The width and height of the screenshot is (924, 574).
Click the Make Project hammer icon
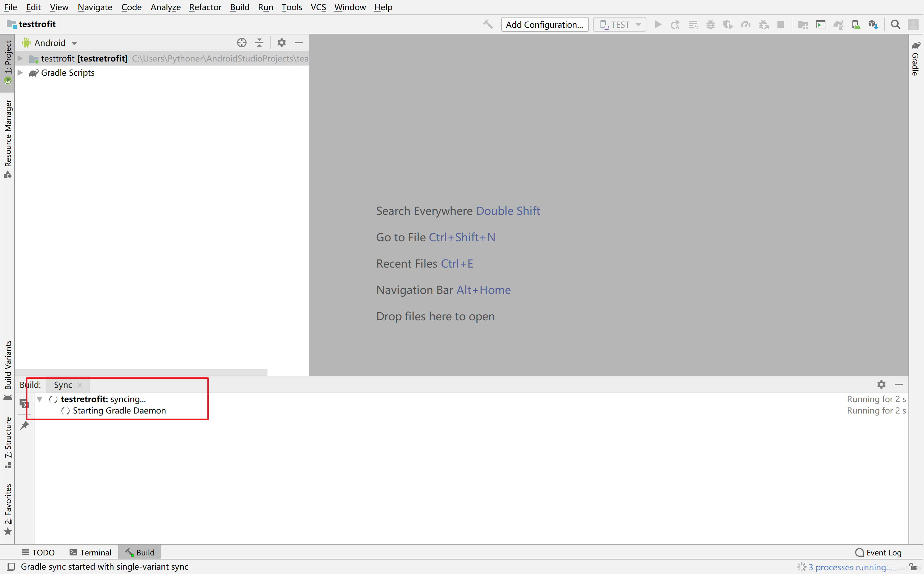tap(488, 25)
